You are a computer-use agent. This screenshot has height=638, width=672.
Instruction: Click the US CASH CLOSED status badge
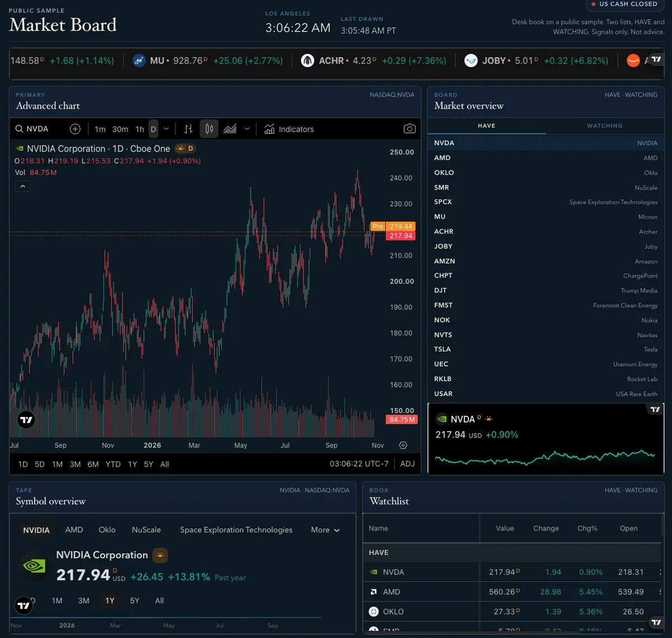click(625, 4)
